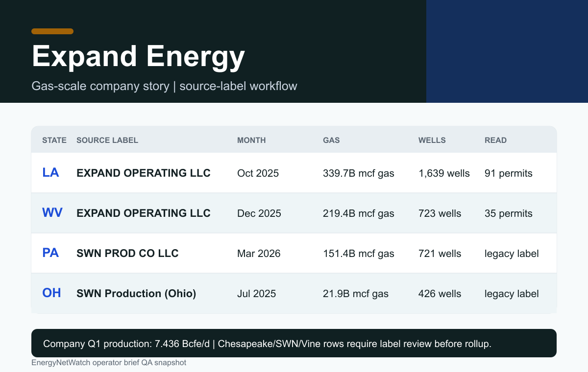
Task: Click the 339.7B mcf gas value
Action: pos(359,173)
